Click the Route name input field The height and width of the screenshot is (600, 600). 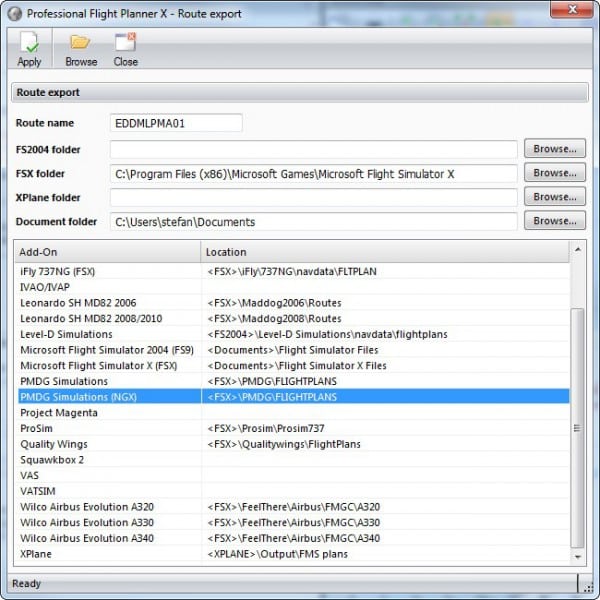(176, 123)
